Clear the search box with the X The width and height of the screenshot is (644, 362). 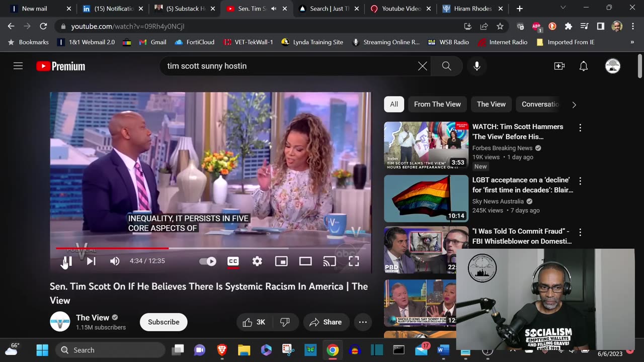click(423, 66)
